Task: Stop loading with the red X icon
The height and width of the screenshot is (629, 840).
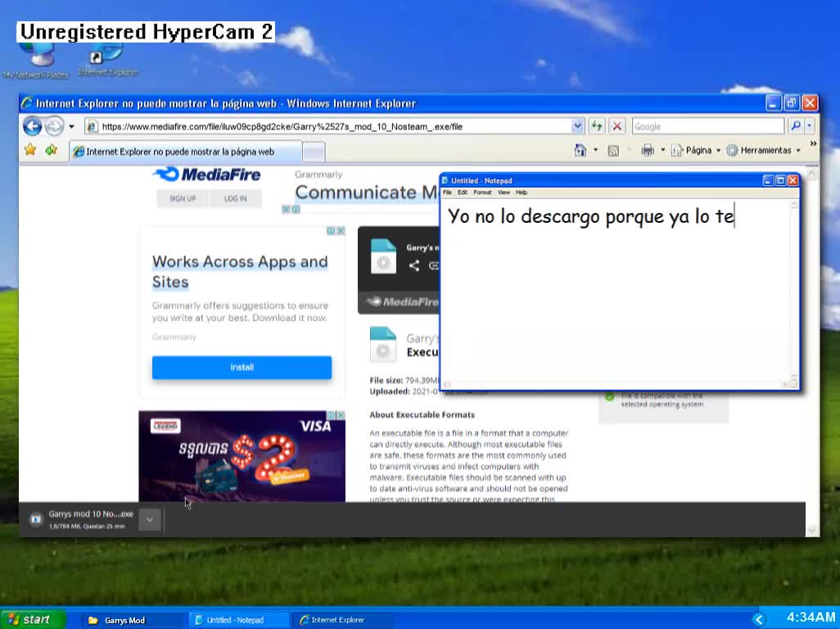Action: (x=617, y=126)
